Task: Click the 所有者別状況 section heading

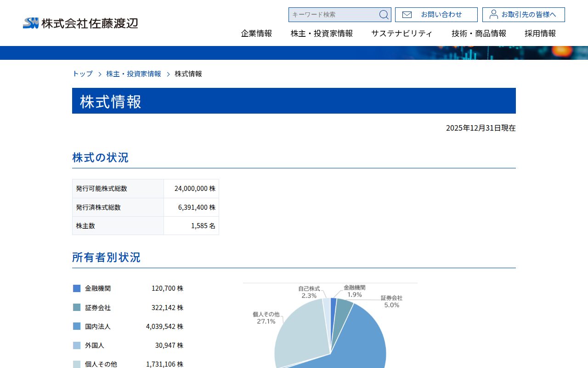Action: pos(106,257)
